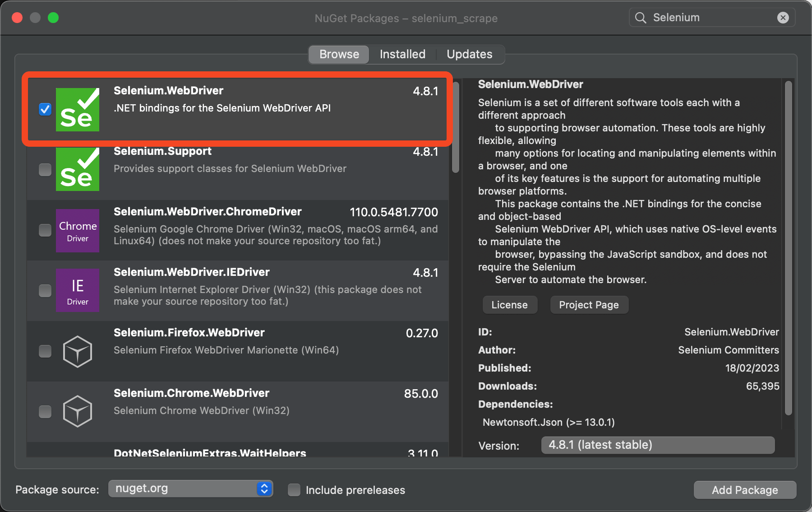This screenshot has width=812, height=512.
Task: Click the purple IE Driver icon
Action: [x=78, y=291]
